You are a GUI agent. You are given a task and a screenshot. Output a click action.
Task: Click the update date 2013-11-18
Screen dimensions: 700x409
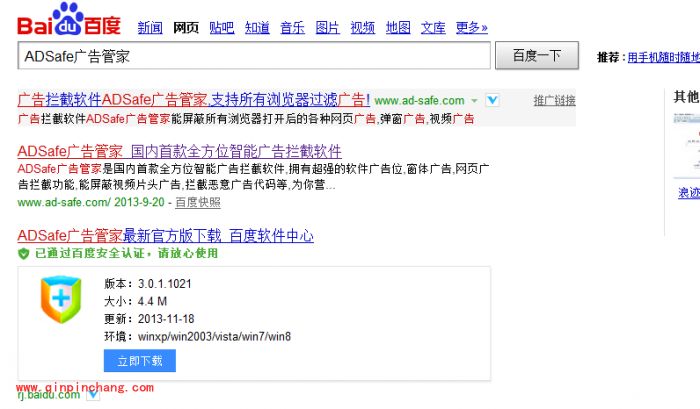pos(166,319)
